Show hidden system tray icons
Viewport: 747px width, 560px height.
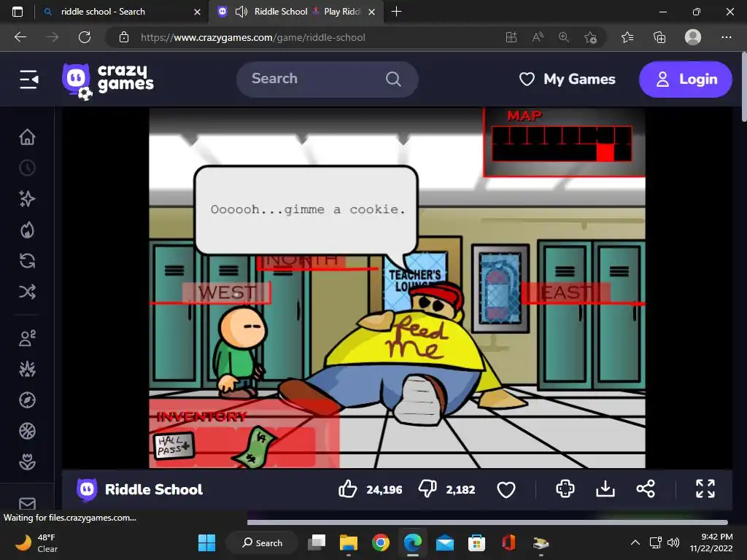[635, 542]
